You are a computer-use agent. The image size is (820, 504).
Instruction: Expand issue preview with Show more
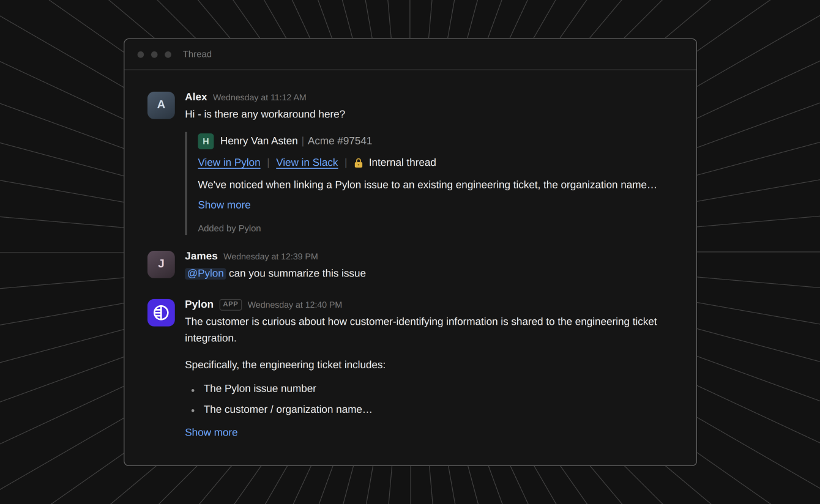tap(224, 205)
